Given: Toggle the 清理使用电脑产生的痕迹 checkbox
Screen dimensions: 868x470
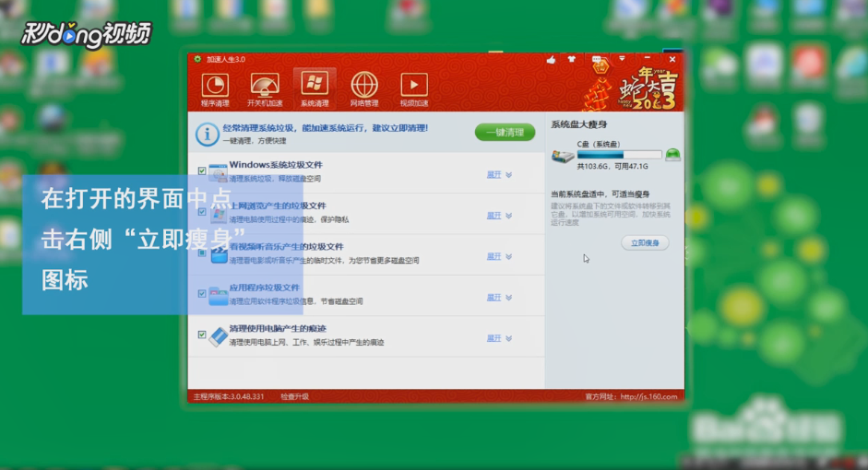Looking at the screenshot, I should pos(202,335).
